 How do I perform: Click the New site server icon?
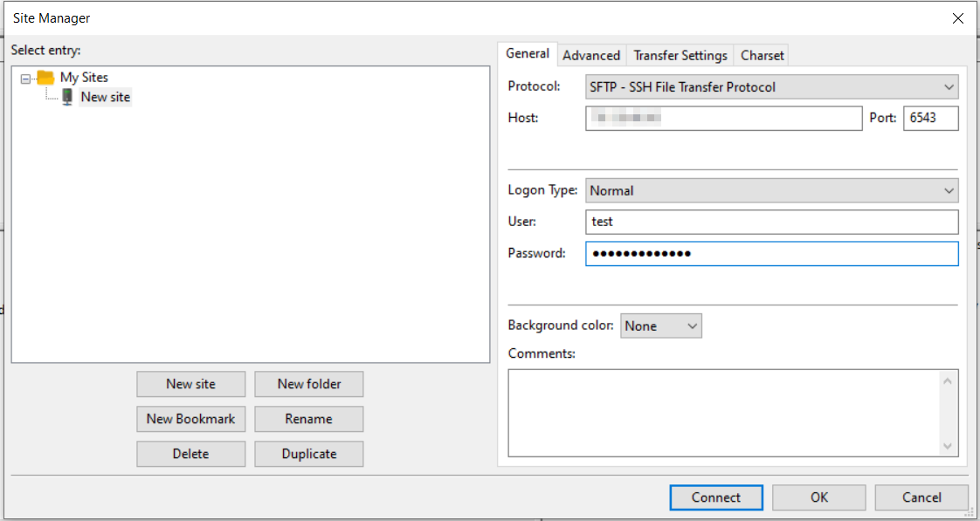[67, 97]
